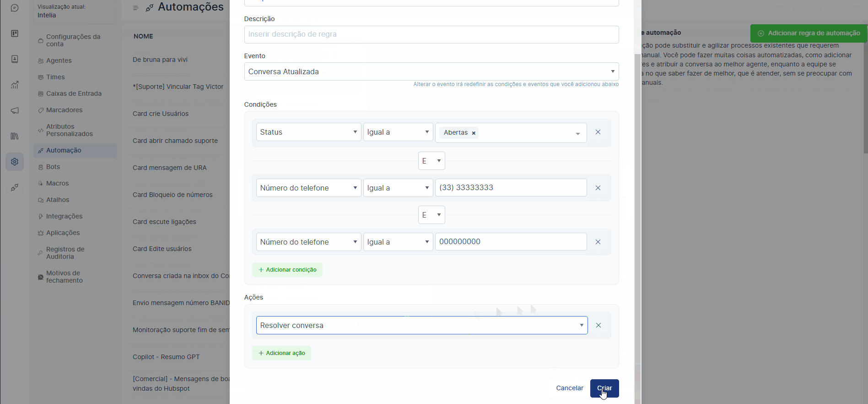This screenshot has width=868, height=404.
Task: Focus the Descrição input field
Action: [x=431, y=34]
